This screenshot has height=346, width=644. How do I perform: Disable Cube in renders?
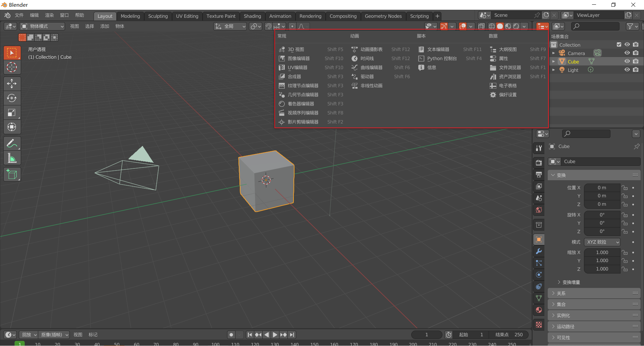(636, 61)
